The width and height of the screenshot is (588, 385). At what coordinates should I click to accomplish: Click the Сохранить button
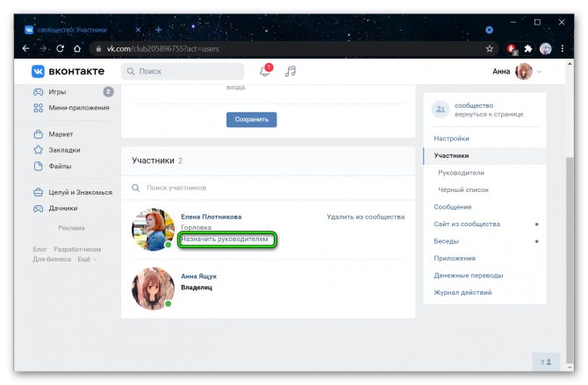tap(251, 119)
